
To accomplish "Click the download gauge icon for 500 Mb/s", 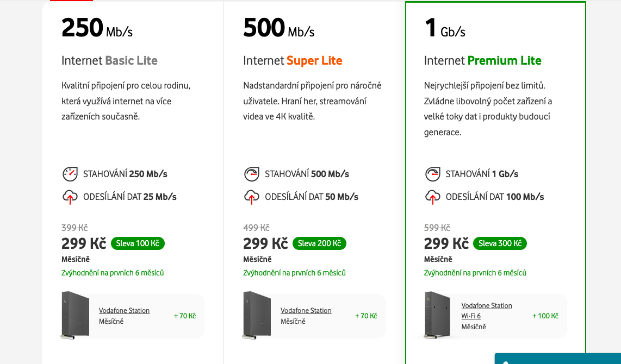I will click(251, 174).
